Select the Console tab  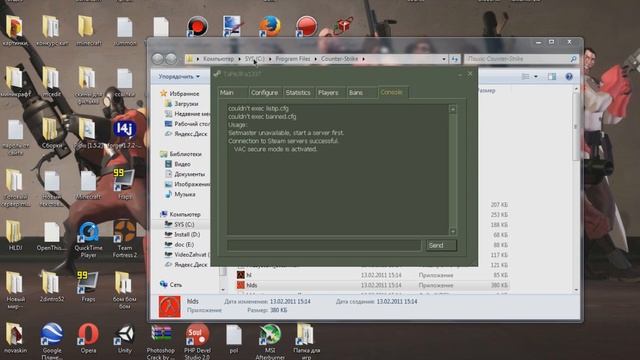(x=392, y=92)
